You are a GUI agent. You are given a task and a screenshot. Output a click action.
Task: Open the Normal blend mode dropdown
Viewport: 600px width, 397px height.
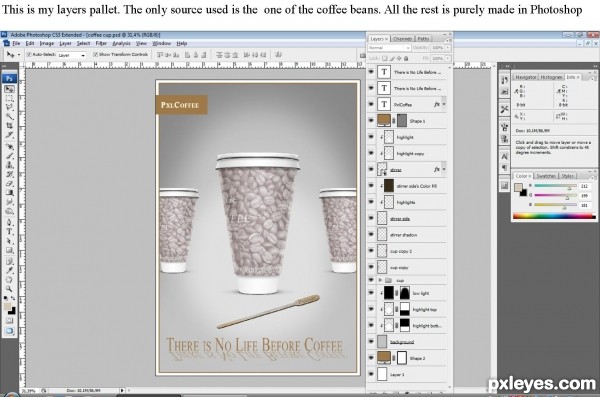click(x=389, y=48)
